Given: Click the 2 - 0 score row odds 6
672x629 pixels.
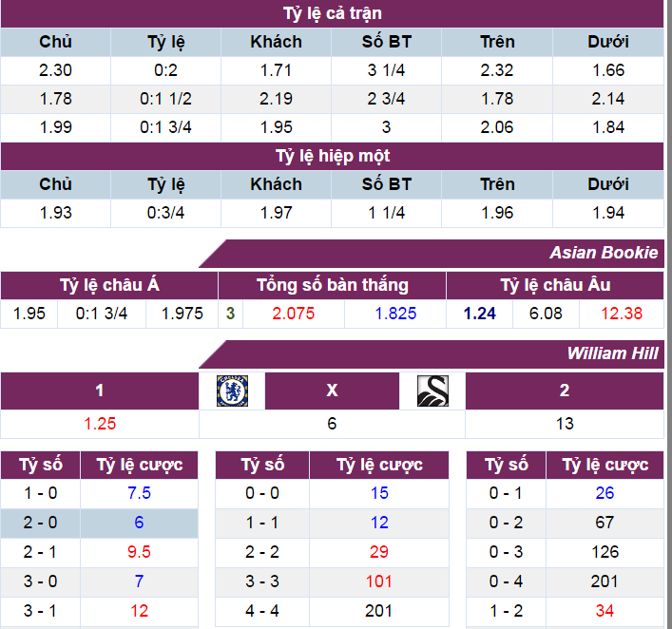Looking at the screenshot, I should 139,523.
